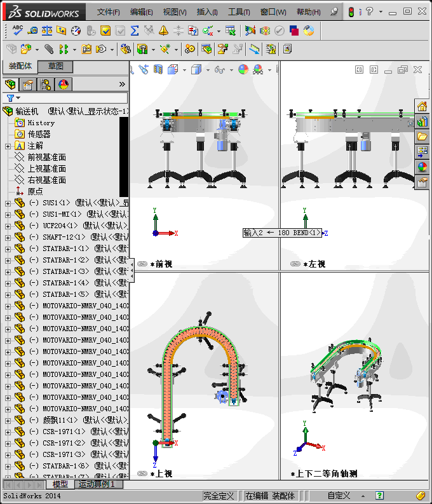This screenshot has height=504, width=432.
Task: Click the Show Hidden Components icon
Action: (125, 49)
